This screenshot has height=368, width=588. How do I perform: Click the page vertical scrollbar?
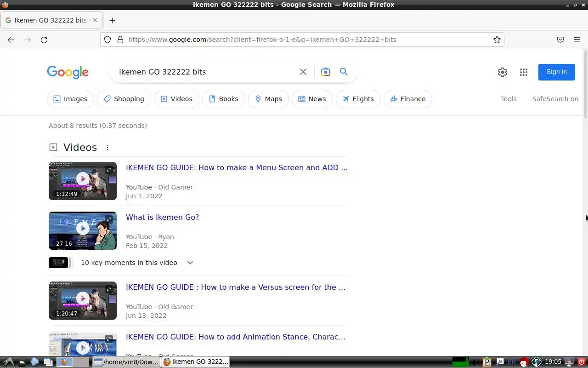585,84
